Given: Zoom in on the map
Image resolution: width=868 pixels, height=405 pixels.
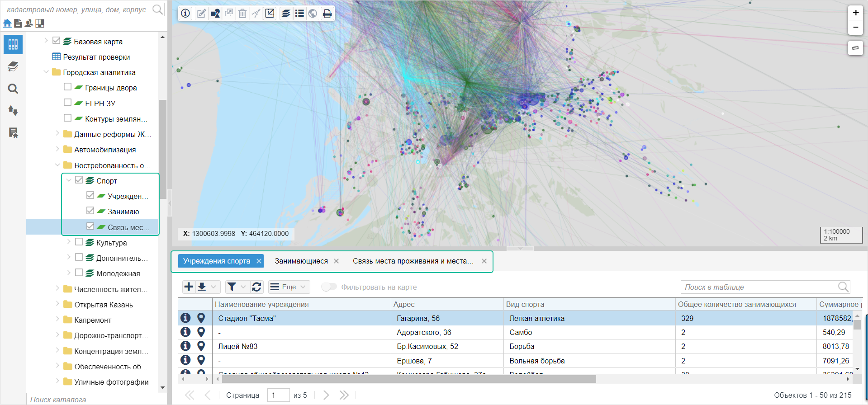Looking at the screenshot, I should pos(855,13).
